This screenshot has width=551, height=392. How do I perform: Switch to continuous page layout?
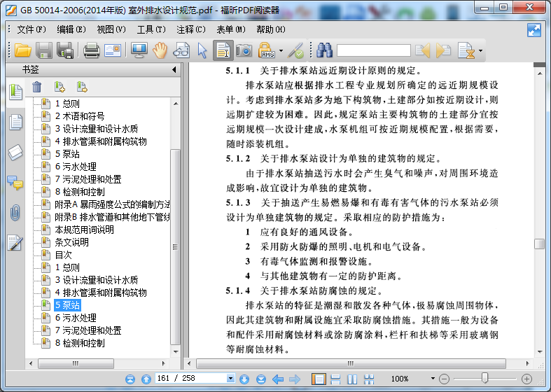pos(335,379)
